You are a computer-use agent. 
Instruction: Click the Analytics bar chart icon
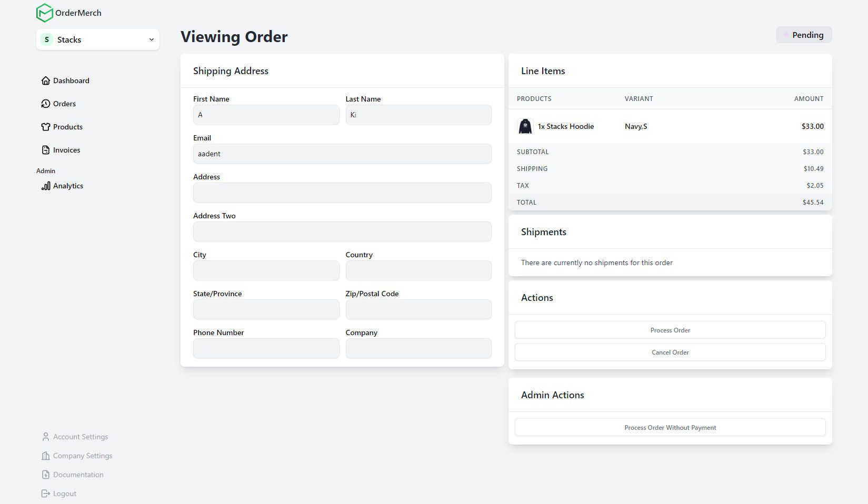click(x=46, y=186)
